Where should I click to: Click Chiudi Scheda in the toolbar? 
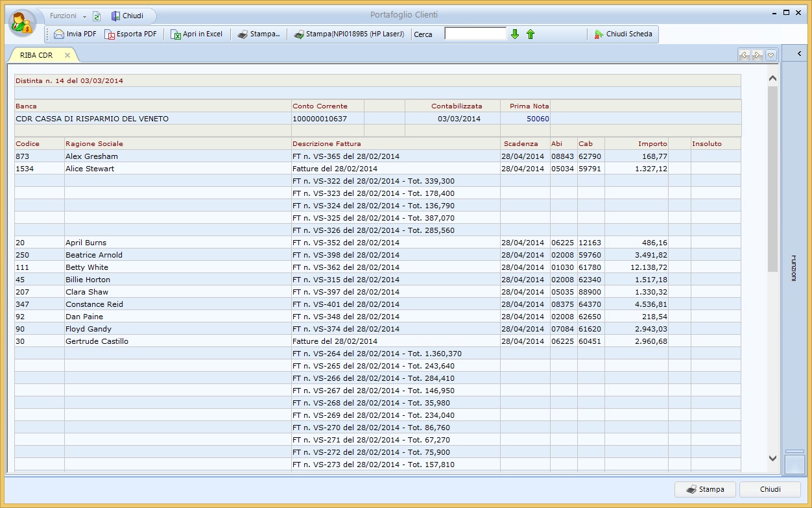click(623, 34)
